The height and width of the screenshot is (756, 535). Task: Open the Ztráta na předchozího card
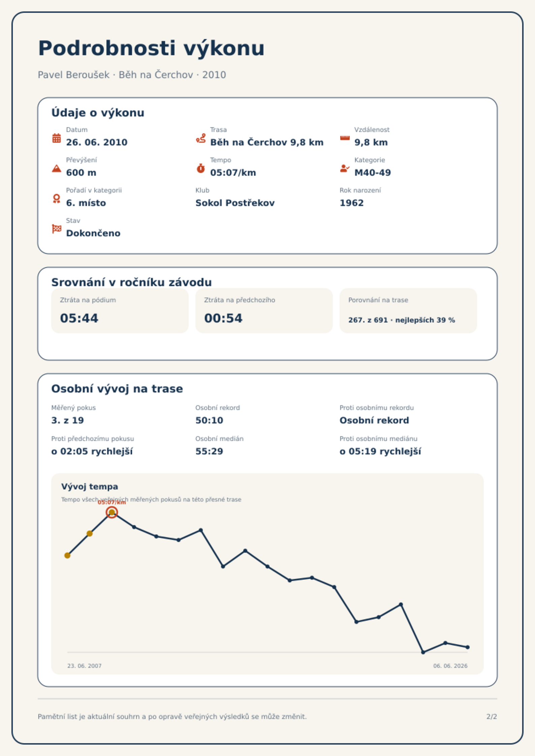[x=264, y=310]
